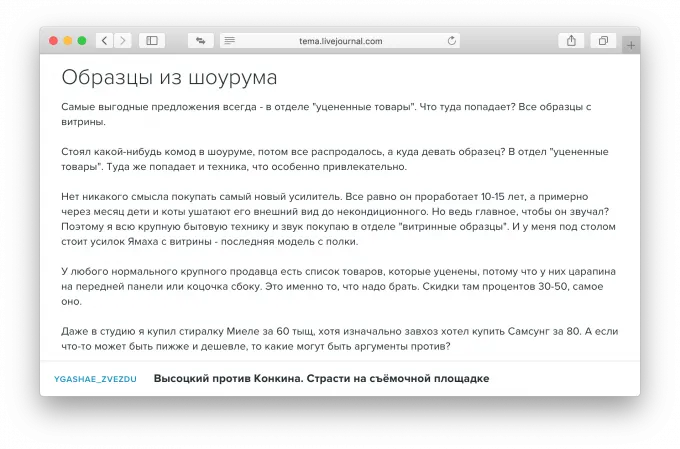Go forward to the next page
This screenshot has height=449, width=680.
(123, 41)
